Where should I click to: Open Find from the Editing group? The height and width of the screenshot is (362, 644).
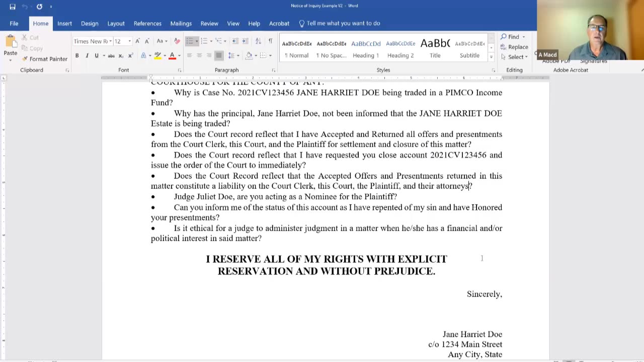510,37
